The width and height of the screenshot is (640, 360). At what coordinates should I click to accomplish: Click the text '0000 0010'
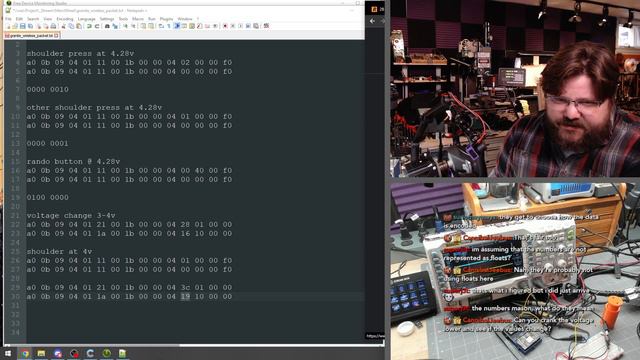click(48, 89)
